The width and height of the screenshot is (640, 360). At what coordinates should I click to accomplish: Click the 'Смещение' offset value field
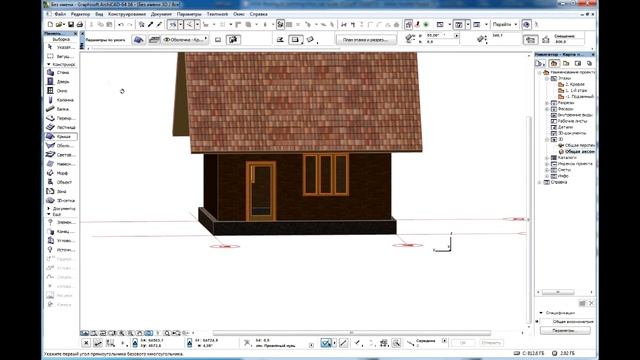[x=569, y=42]
